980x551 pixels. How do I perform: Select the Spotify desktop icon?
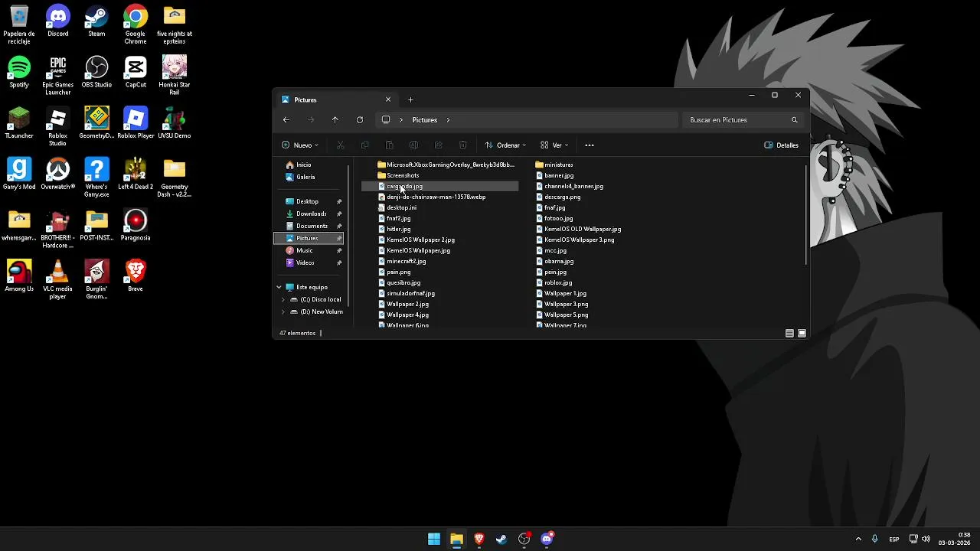tap(19, 73)
